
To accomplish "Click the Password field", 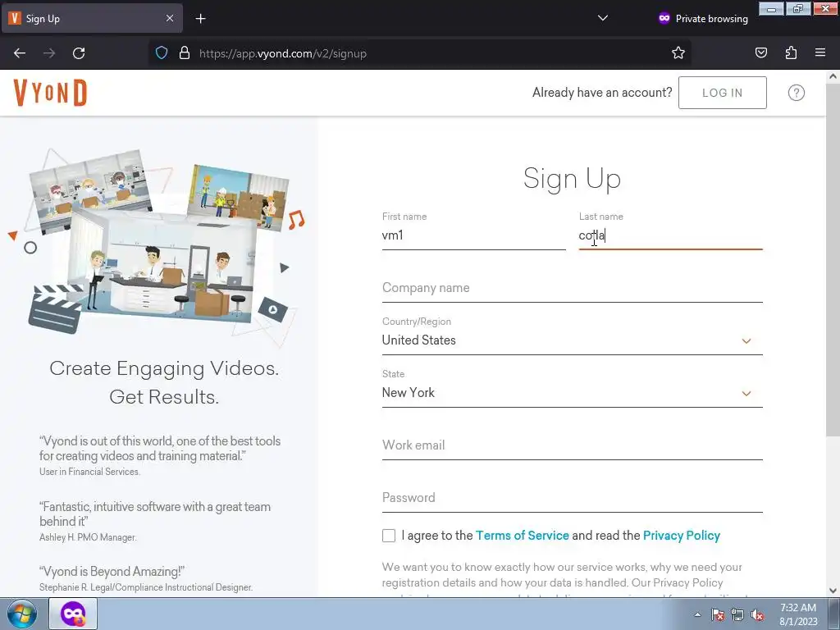I will tap(572, 498).
